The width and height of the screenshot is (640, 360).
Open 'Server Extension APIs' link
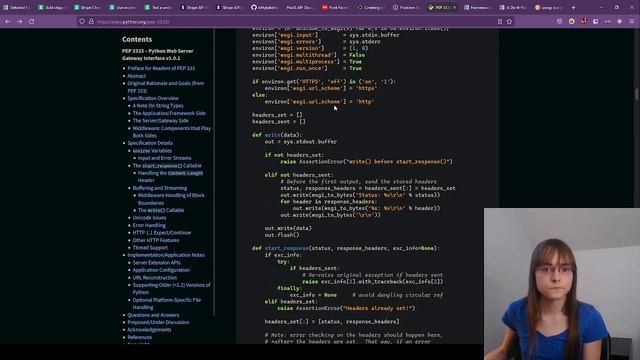[156, 262]
